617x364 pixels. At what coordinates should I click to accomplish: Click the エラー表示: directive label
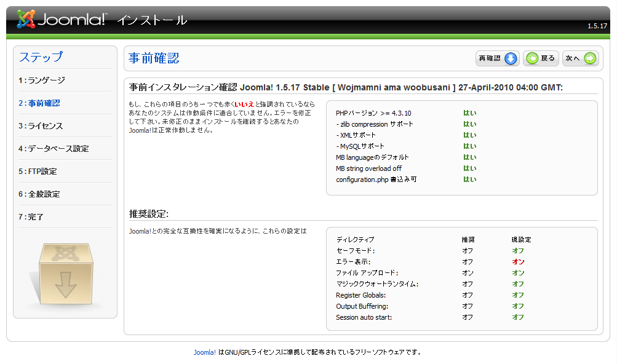coord(353,262)
